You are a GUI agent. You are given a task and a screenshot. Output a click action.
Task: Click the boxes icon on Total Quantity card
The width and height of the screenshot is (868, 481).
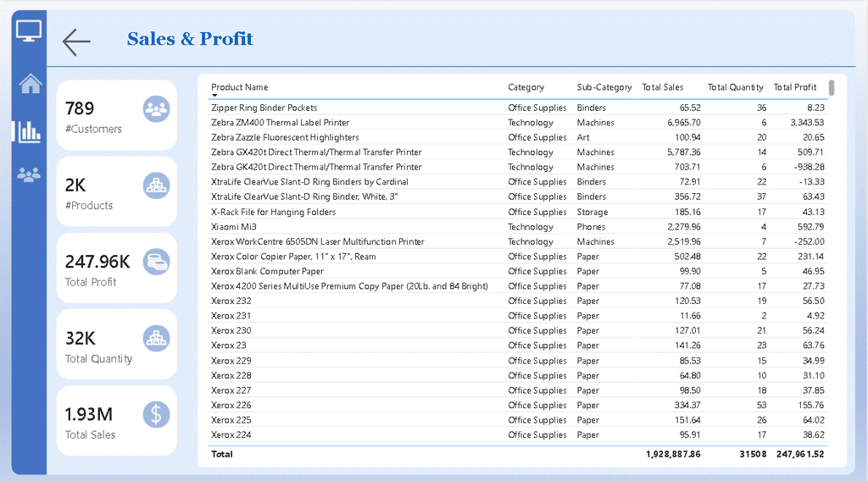156,338
